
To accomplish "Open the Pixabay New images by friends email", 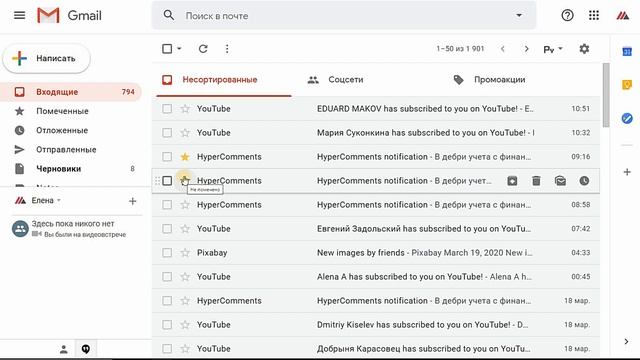I will point(376,253).
